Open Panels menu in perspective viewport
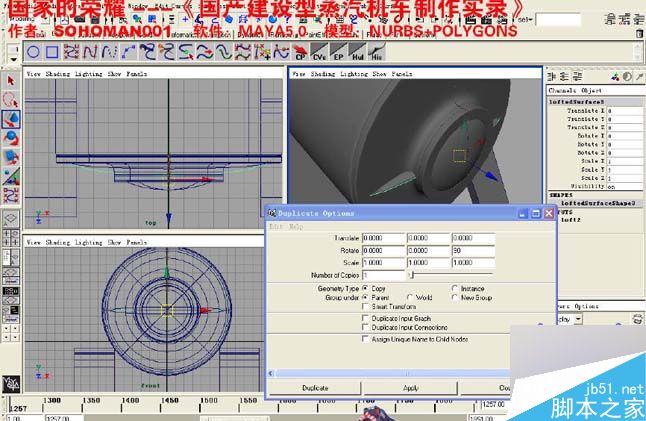The image size is (646, 421). pyautogui.click(x=402, y=74)
